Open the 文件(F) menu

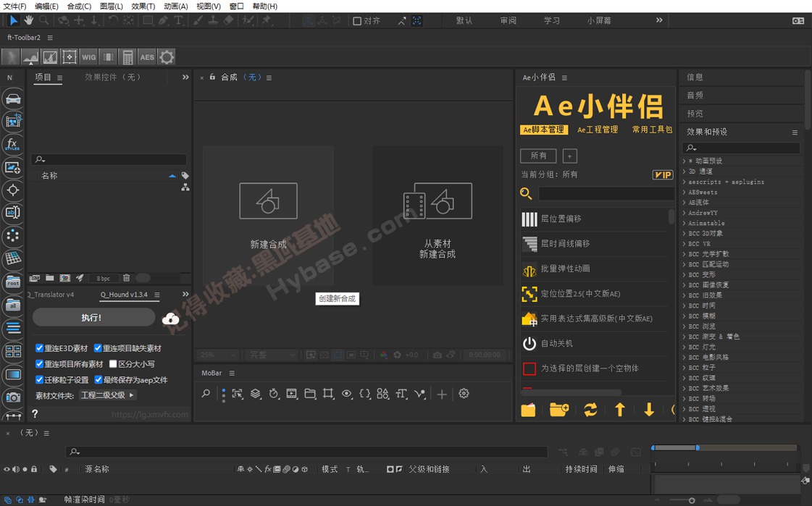[x=14, y=7]
